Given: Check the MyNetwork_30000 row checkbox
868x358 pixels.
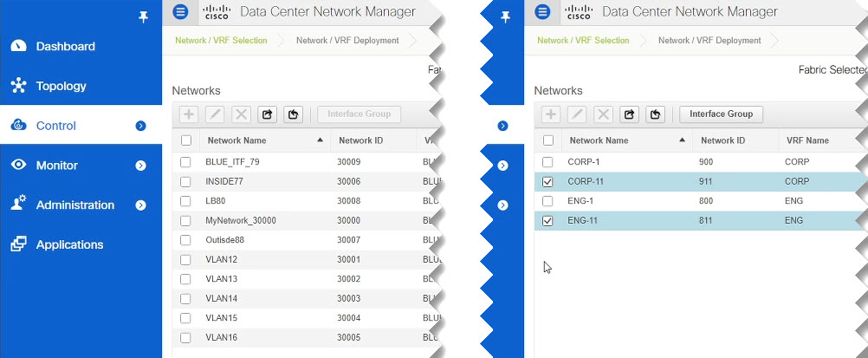Looking at the screenshot, I should [x=185, y=220].
